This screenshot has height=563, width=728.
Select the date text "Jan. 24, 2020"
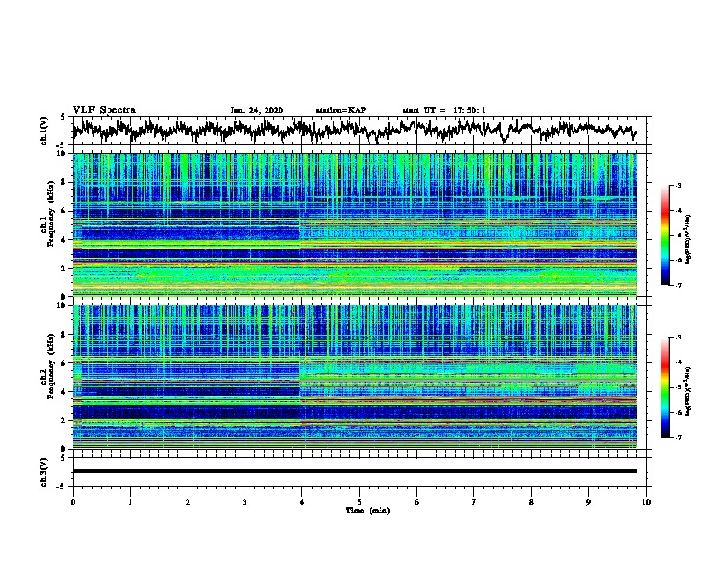[256, 110]
